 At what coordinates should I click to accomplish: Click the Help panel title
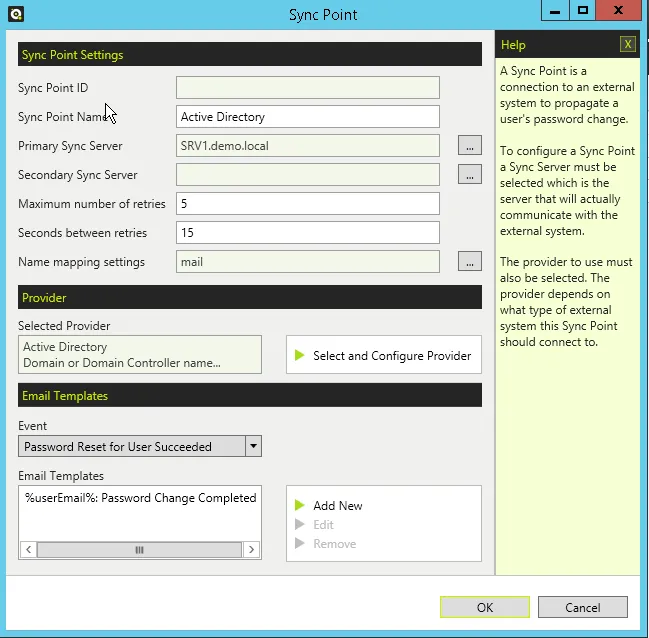513,44
